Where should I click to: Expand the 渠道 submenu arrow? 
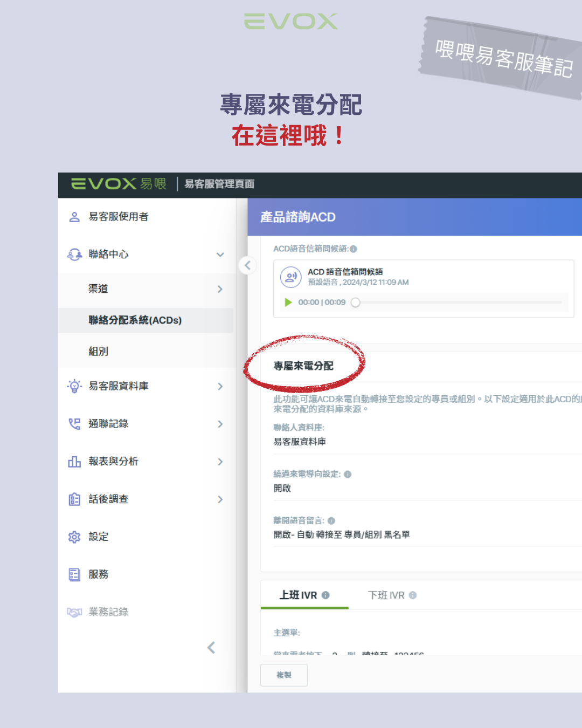(220, 289)
